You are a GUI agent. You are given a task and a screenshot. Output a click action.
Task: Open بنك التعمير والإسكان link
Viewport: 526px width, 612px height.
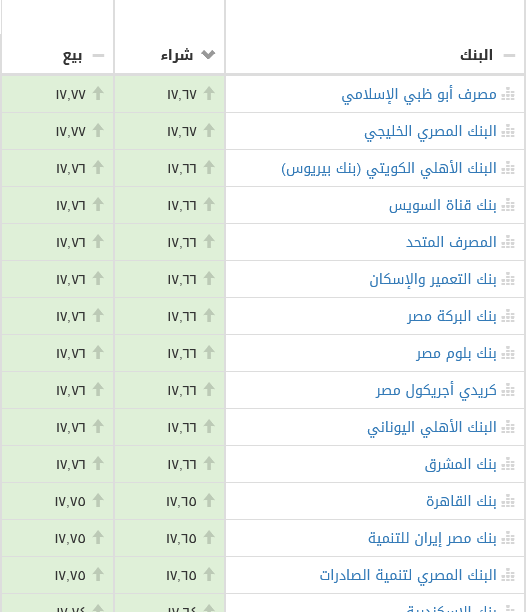point(433,279)
